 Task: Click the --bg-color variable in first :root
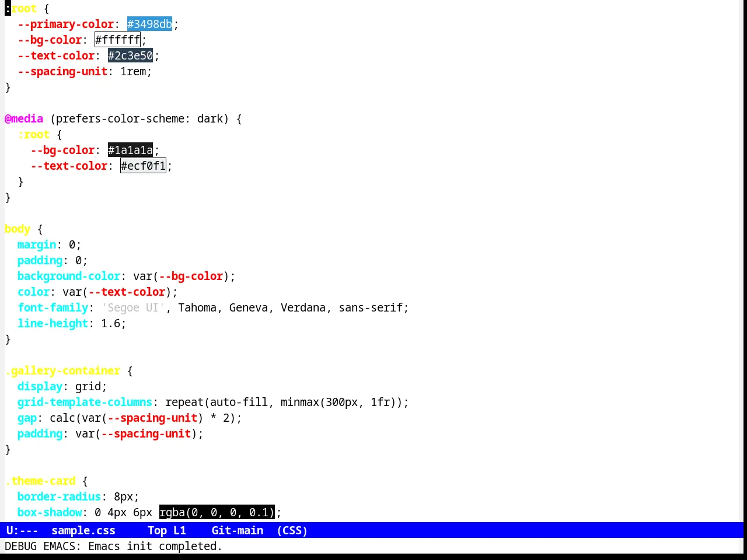[50, 40]
